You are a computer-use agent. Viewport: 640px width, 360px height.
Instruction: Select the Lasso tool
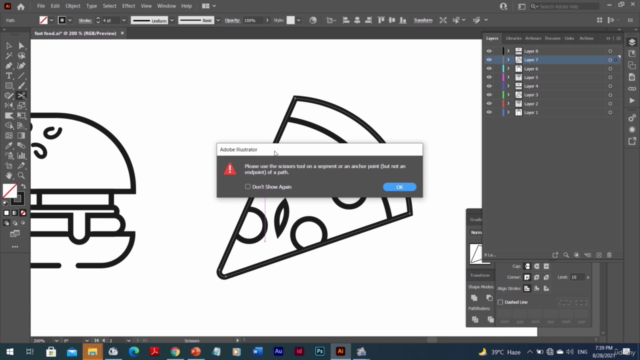21,56
